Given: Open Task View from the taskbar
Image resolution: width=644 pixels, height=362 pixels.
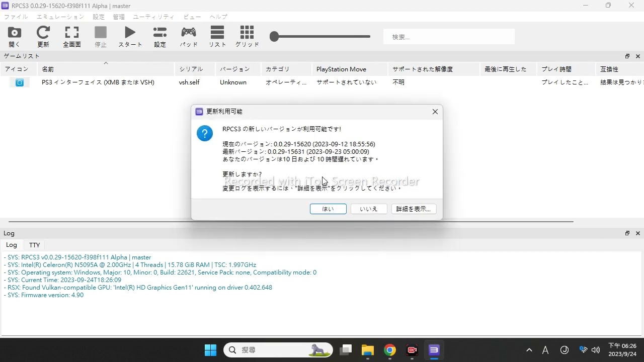Looking at the screenshot, I should tap(345, 350).
